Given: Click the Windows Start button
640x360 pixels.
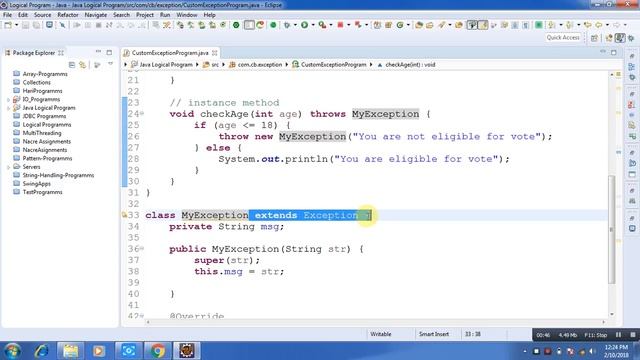Looking at the screenshot, I should click(x=13, y=351).
